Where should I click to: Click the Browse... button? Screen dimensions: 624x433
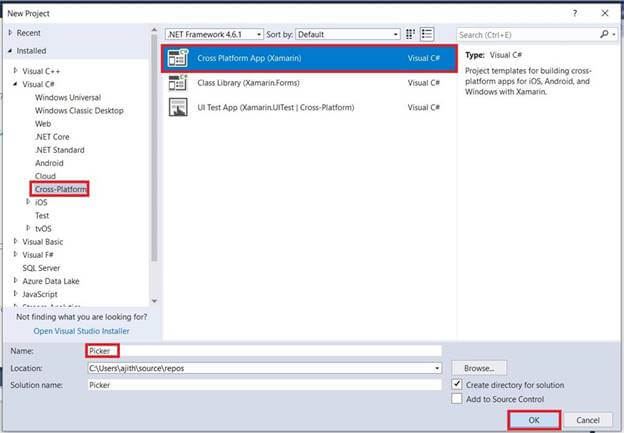click(x=479, y=368)
